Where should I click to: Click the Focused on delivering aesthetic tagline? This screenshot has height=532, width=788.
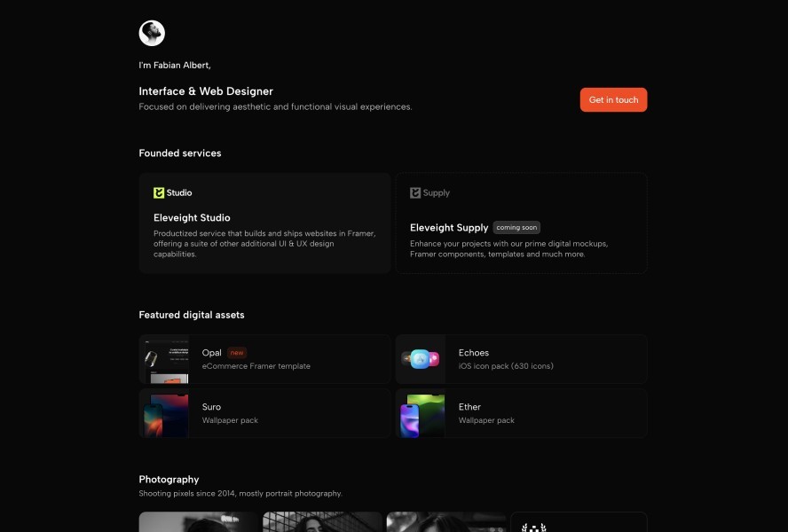275,106
